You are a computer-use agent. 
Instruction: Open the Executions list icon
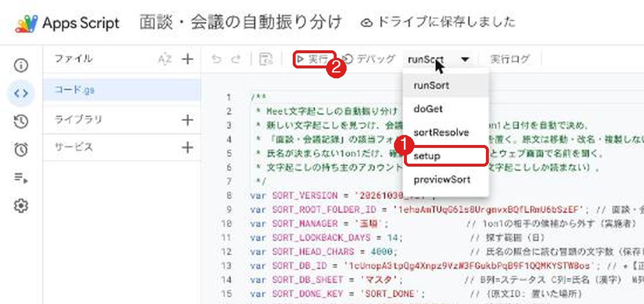pyautogui.click(x=21, y=178)
